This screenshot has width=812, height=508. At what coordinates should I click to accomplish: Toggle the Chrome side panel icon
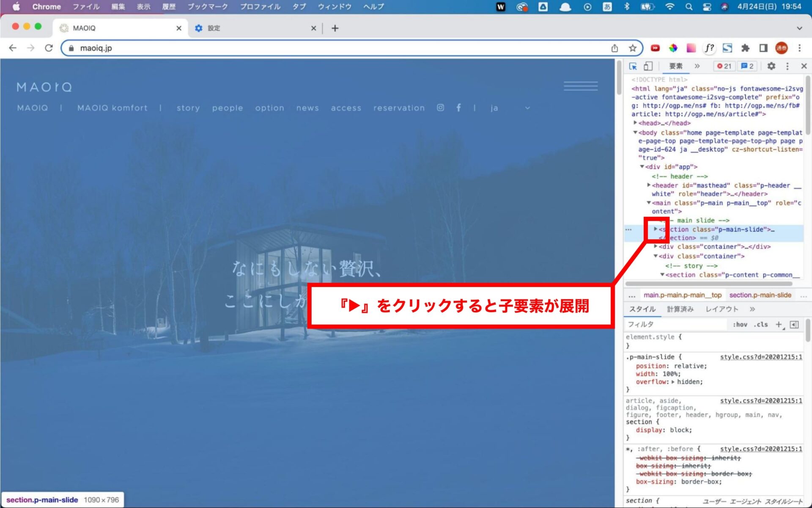(x=763, y=48)
